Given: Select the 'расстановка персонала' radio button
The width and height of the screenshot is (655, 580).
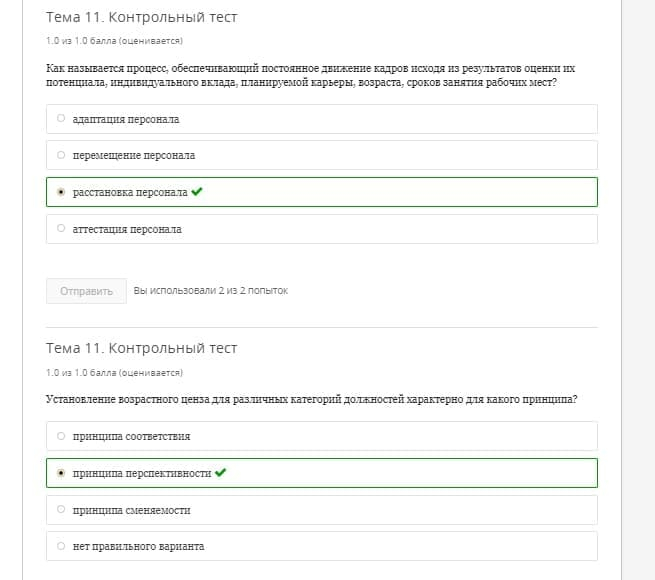Looking at the screenshot, I should [61, 192].
